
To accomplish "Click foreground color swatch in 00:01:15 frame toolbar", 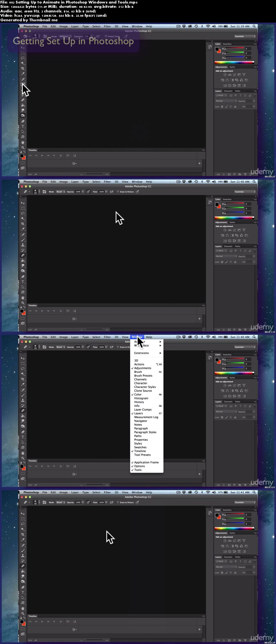I will click(x=22, y=311).
